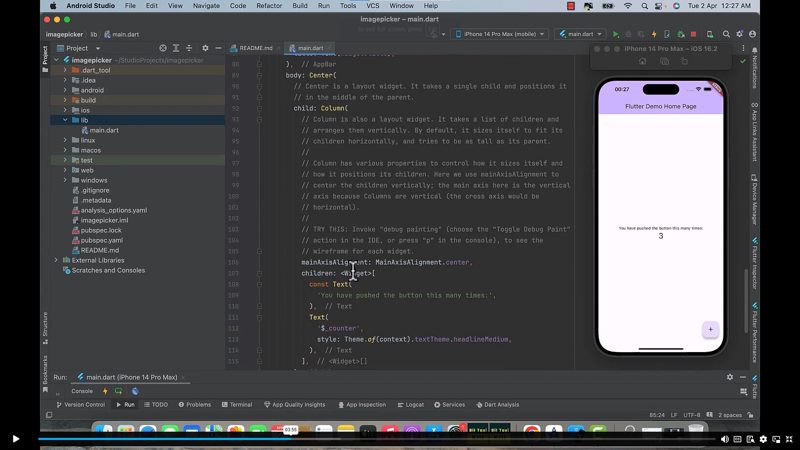Open Run panel settings gear
Screen dimensions: 800x450
(730, 377)
